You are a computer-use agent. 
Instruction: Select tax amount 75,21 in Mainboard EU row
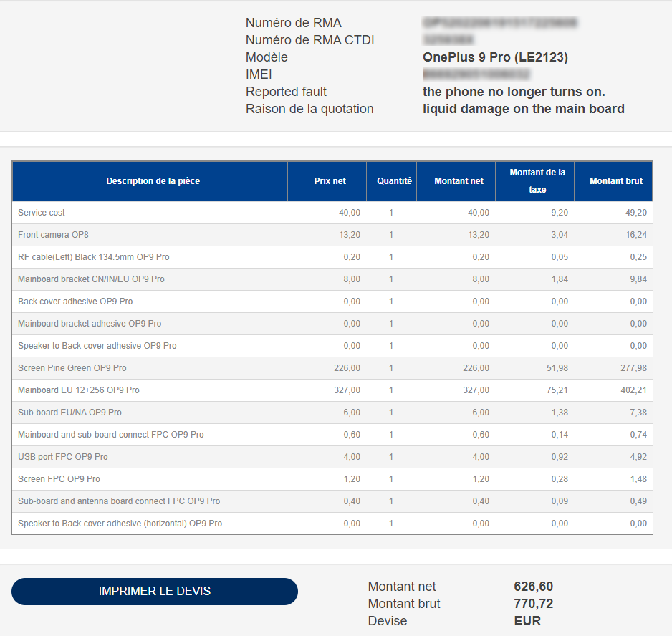557,390
